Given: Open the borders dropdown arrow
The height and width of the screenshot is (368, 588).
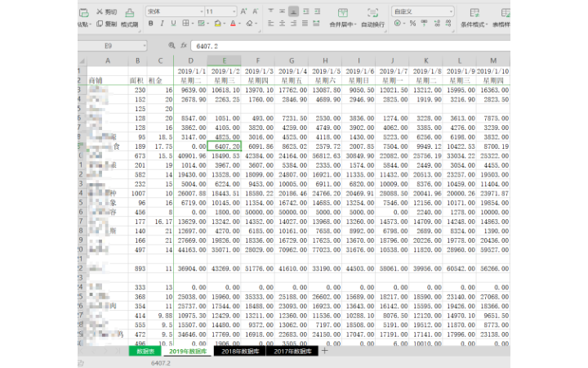Looking at the screenshot, I should (x=193, y=24).
